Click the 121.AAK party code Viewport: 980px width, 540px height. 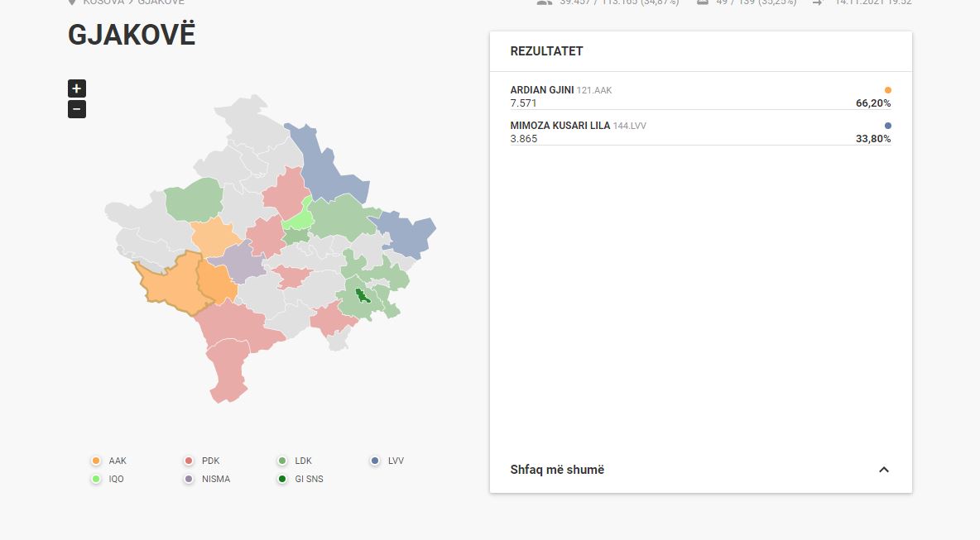click(x=593, y=90)
